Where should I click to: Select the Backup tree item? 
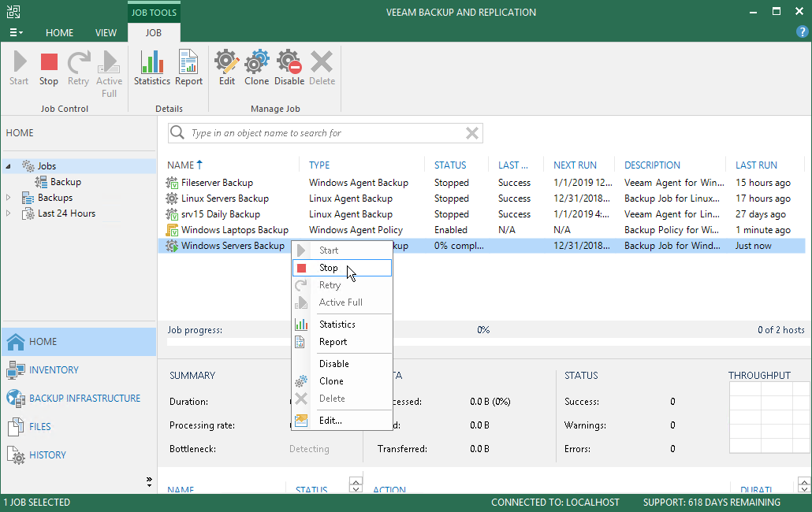coord(65,182)
